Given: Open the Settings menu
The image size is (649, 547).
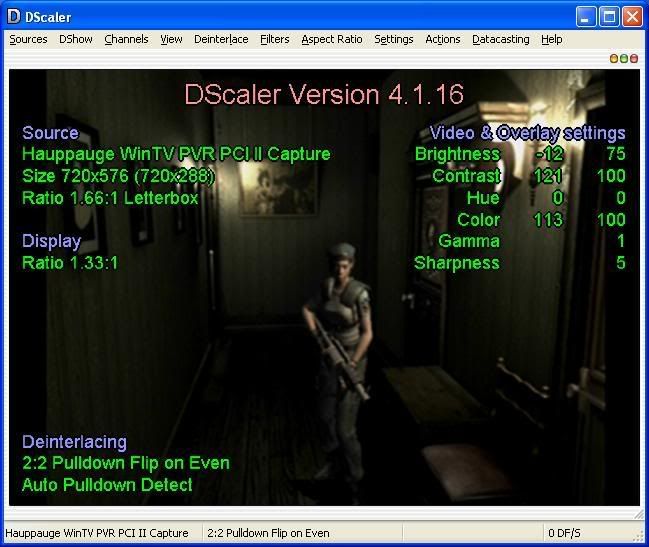Looking at the screenshot, I should click(x=394, y=39).
